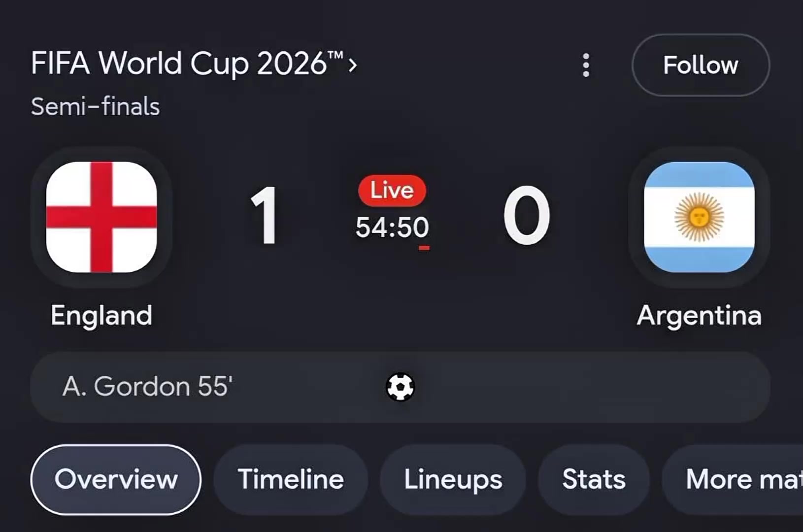Click the red Live badge
The width and height of the screenshot is (803, 532).
click(x=392, y=190)
